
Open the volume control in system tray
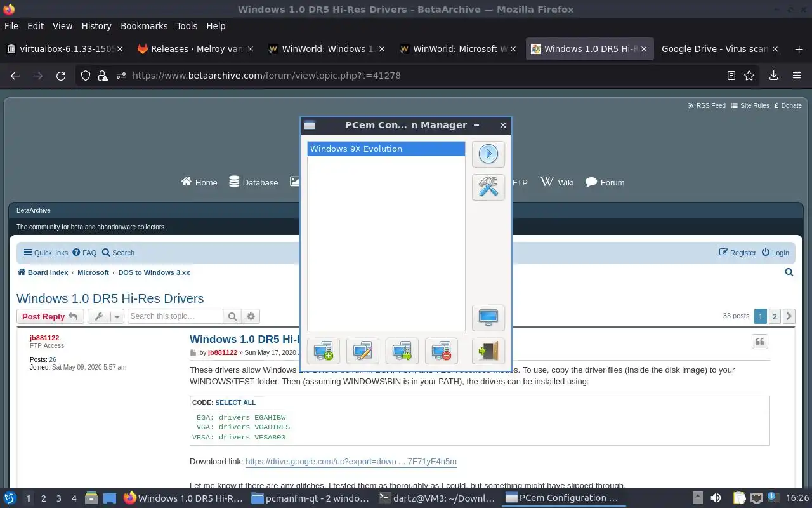coord(716,498)
